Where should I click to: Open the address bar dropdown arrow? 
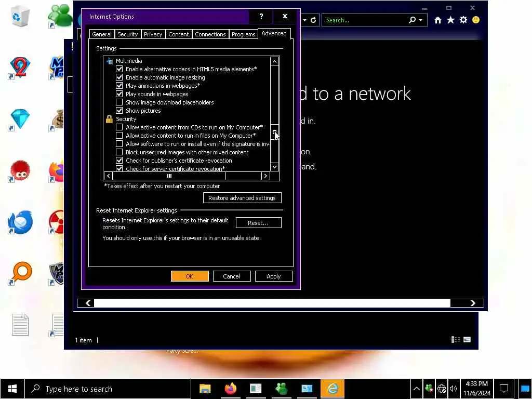304,20
